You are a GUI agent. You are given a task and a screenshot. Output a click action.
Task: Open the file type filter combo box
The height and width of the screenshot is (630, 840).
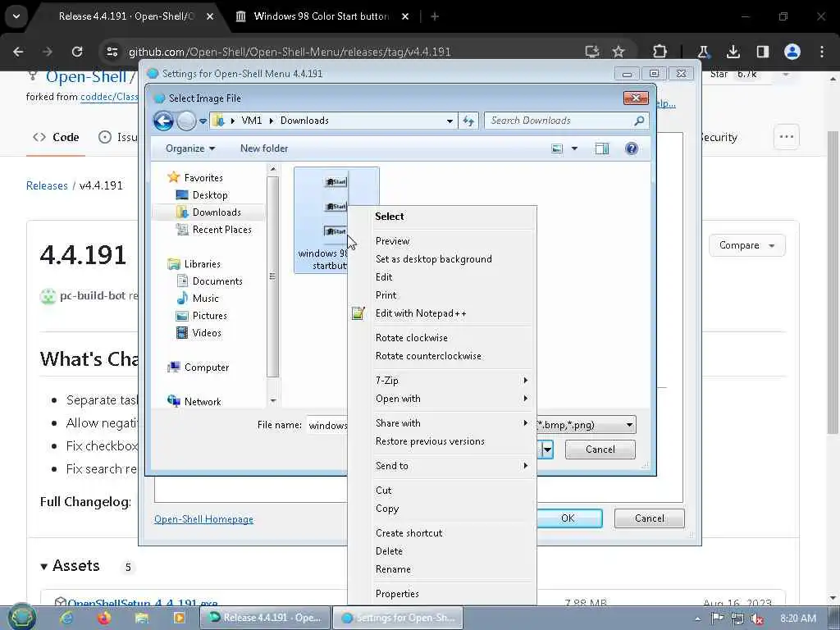click(586, 425)
